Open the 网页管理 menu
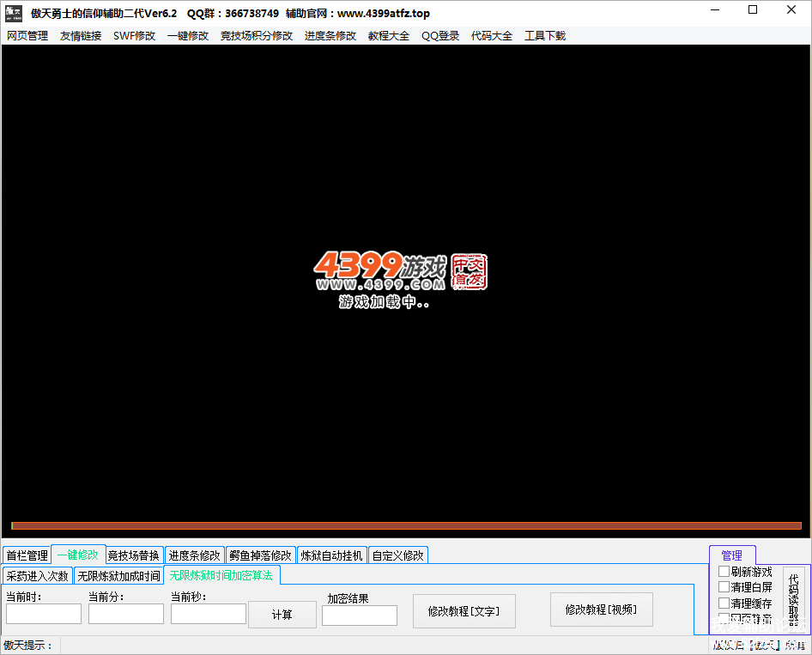Viewport: 812px width, 655px height. (x=27, y=36)
